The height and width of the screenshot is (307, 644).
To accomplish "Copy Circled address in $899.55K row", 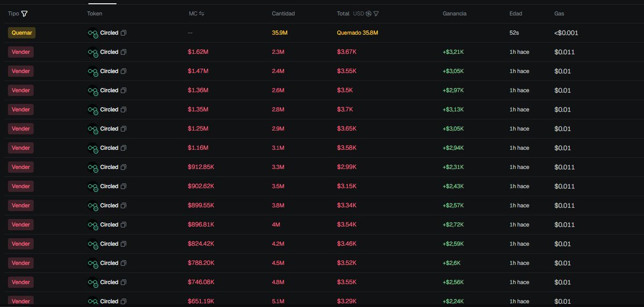I will pyautogui.click(x=123, y=206).
